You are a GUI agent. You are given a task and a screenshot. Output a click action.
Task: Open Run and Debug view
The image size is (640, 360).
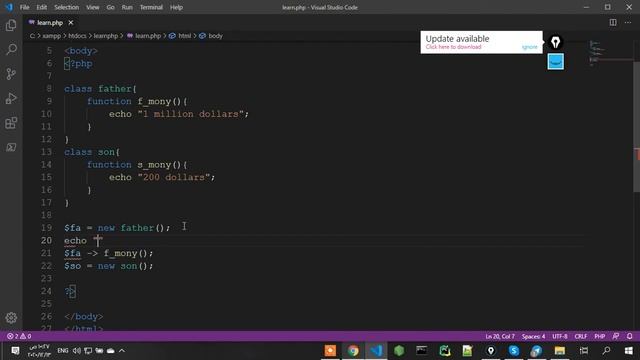[x=11, y=98]
